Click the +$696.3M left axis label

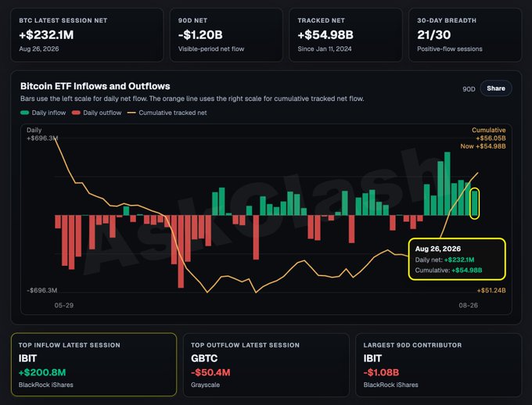pyautogui.click(x=42, y=138)
